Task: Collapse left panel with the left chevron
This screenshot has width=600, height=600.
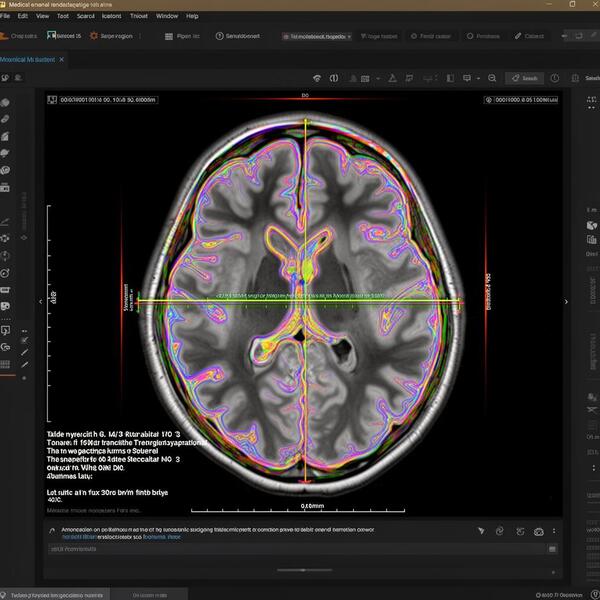Action: click(41, 302)
